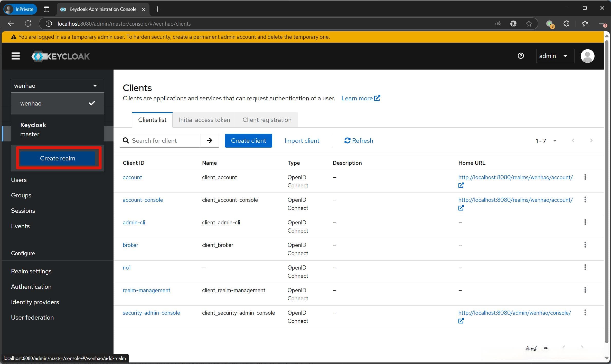Click the Create realm button
The height and width of the screenshot is (364, 611).
coord(58,158)
